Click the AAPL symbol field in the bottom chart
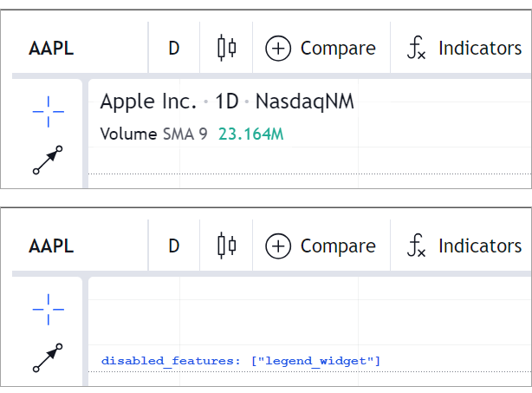The height and width of the screenshot is (393, 532). pyautogui.click(x=52, y=246)
